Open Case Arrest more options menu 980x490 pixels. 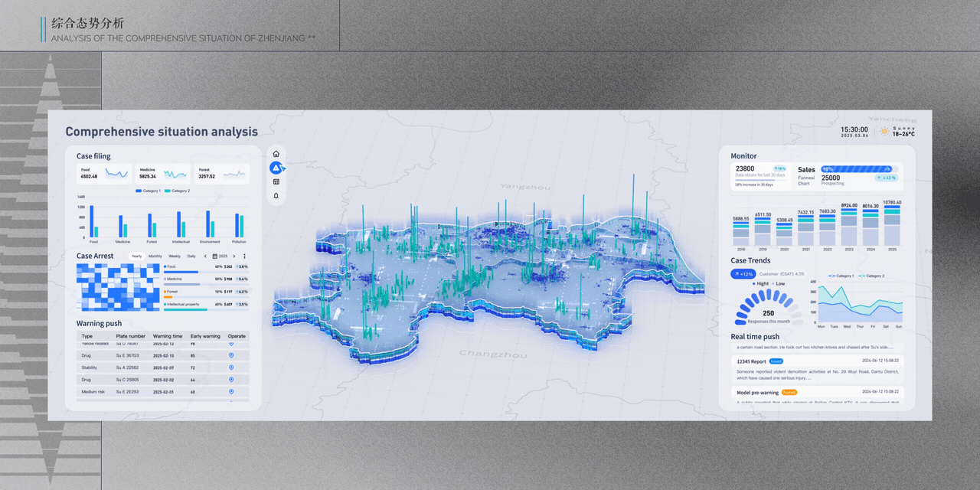tap(244, 256)
